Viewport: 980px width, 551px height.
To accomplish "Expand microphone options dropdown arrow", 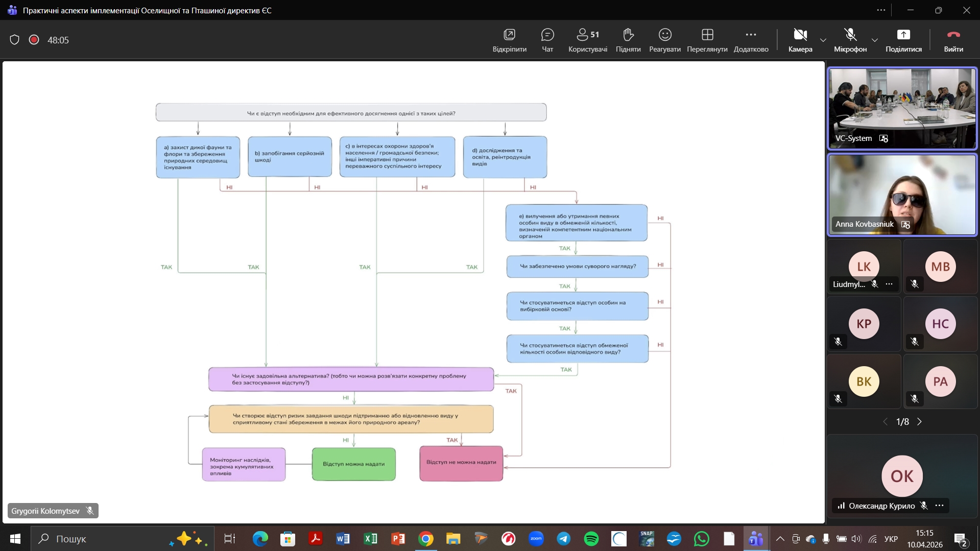I will pos(874,40).
